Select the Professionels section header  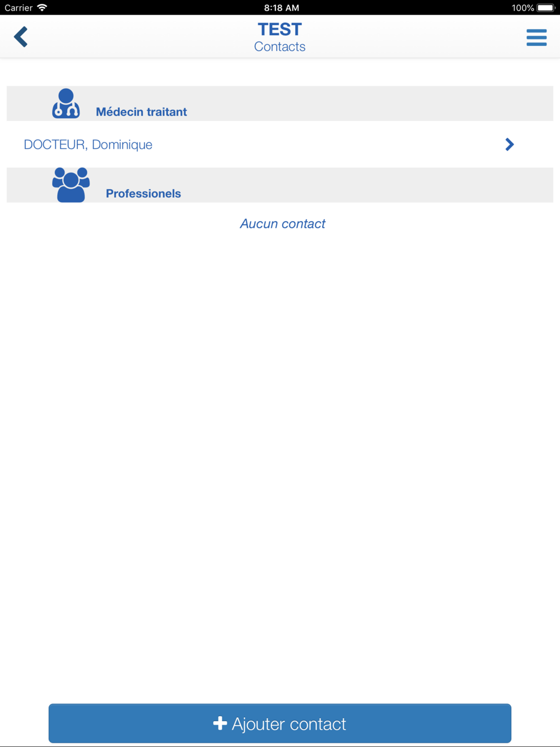tap(280, 185)
